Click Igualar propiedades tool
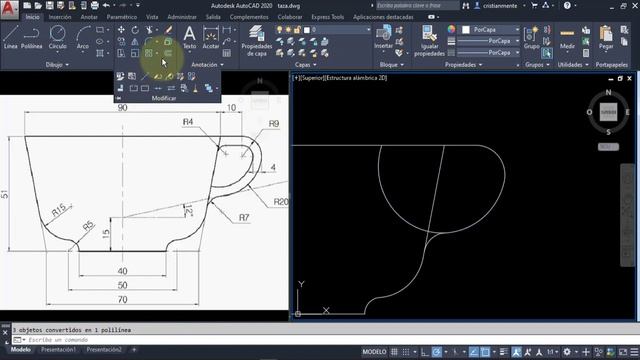The image size is (640, 360). (429, 41)
